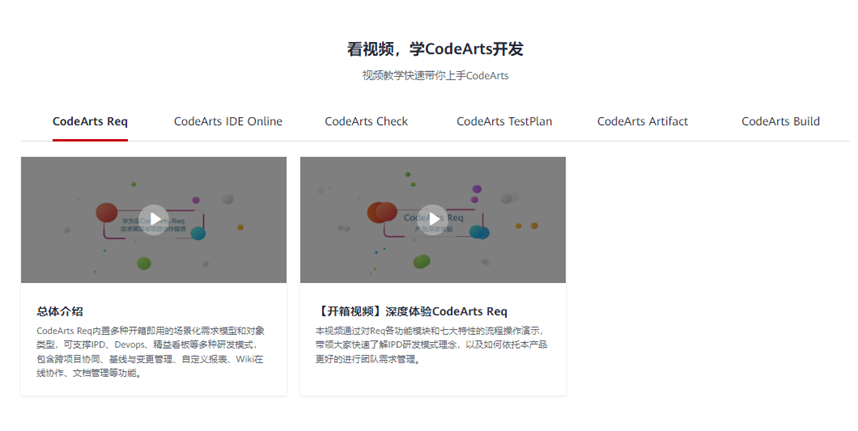This screenshot has height=431, width=858.
Task: Click the 看视频，学CodeArts开发 heading
Action: tap(435, 49)
